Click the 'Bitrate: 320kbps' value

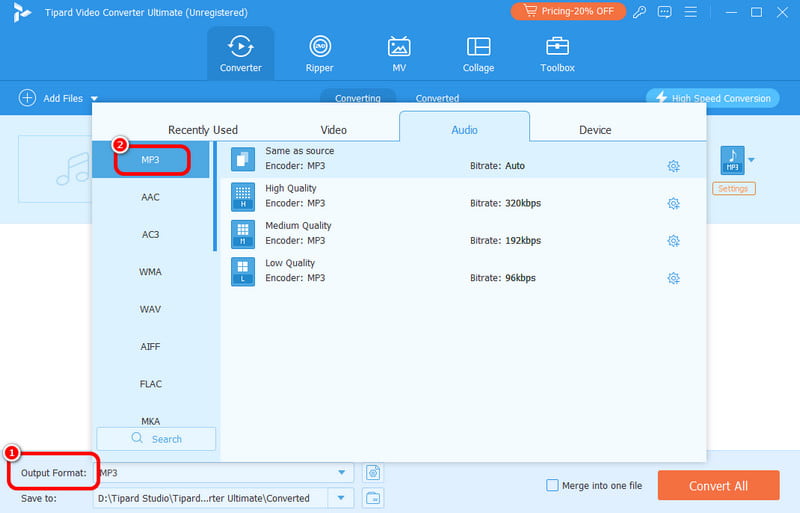tap(505, 203)
